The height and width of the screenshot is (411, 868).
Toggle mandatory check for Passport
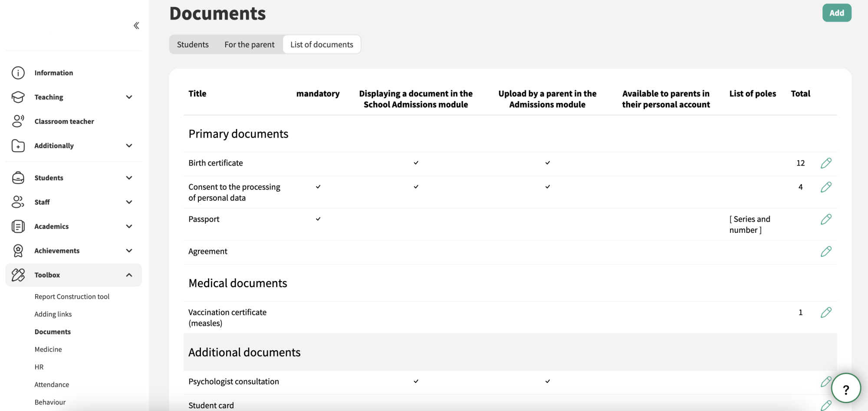pyautogui.click(x=318, y=219)
